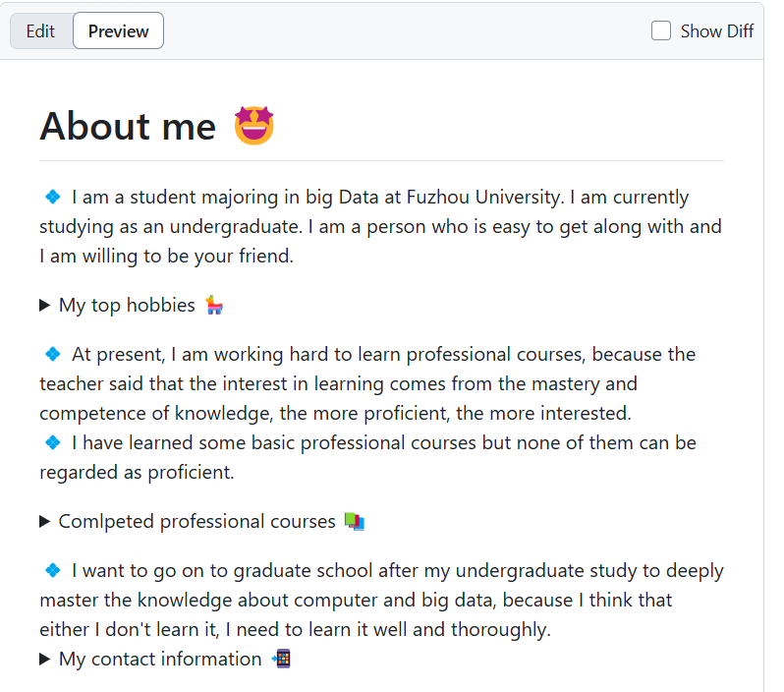
Task: Enable the Show Diff checkbox
Action: (x=661, y=31)
